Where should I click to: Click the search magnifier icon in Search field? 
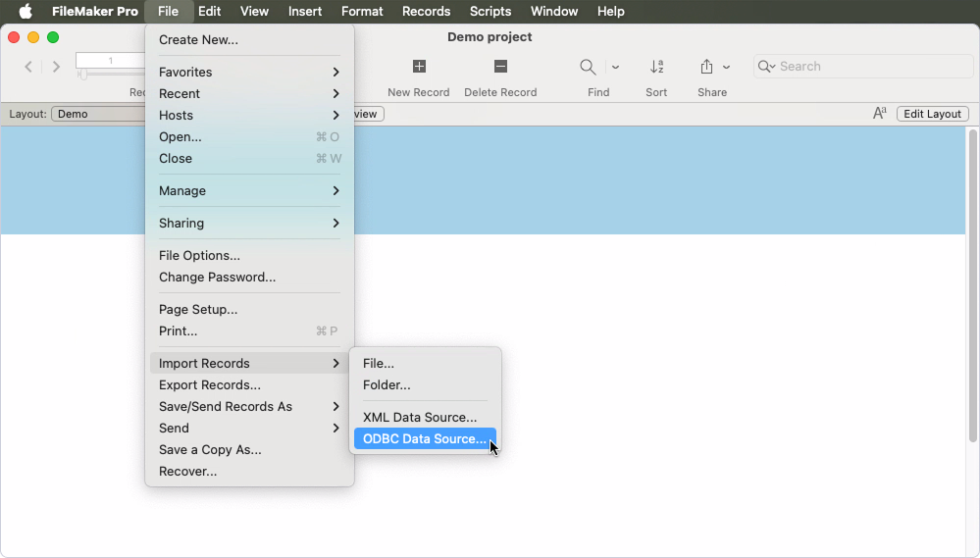(x=765, y=67)
